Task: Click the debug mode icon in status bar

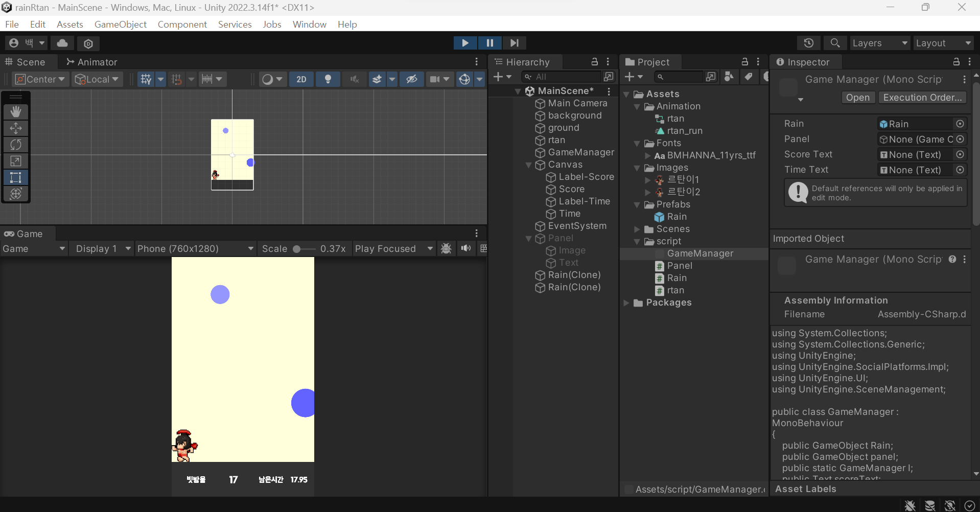Action: (x=909, y=505)
